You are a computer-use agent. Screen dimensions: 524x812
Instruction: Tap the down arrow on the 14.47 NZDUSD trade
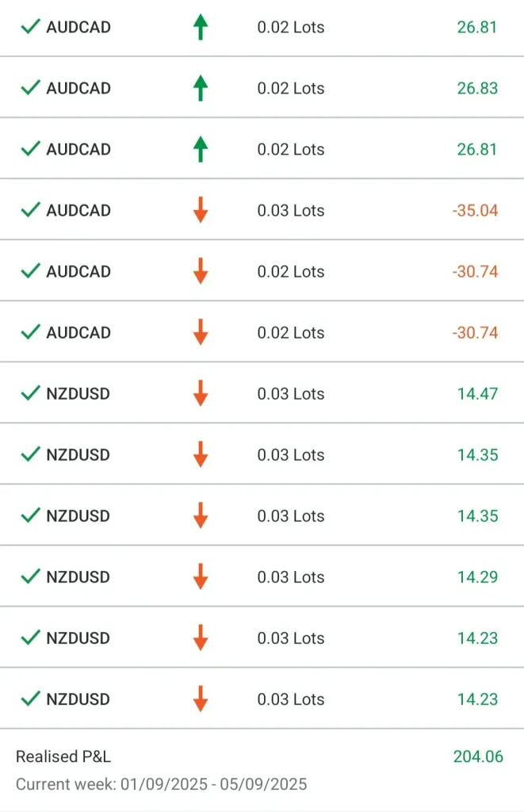[201, 393]
